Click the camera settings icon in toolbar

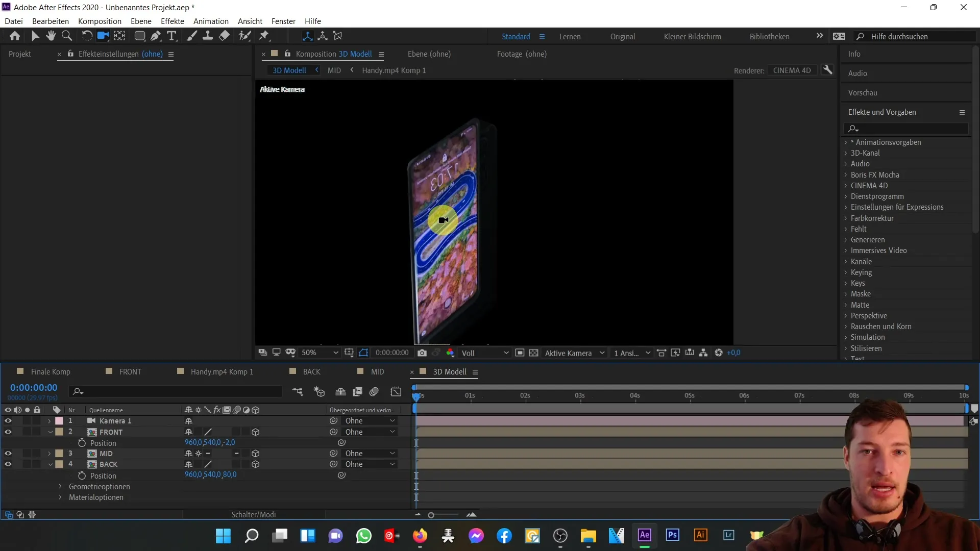point(103,36)
